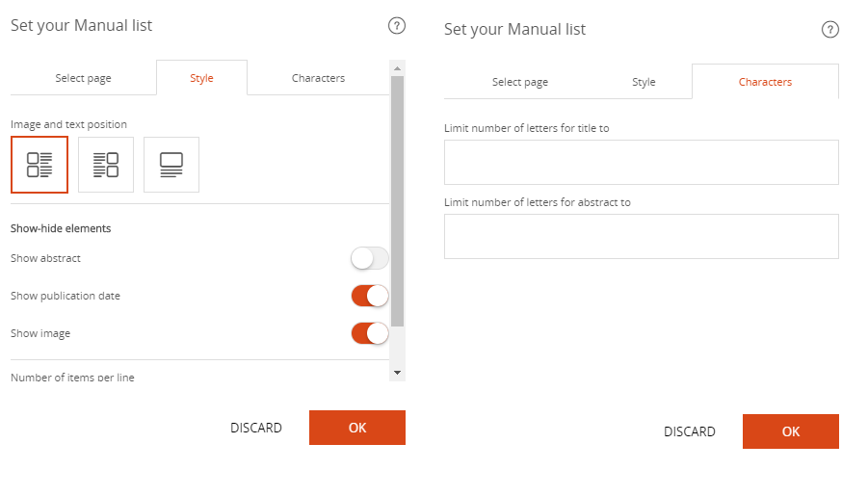Image resolution: width=868 pixels, height=496 pixels.
Task: Click scrollbar down arrow
Action: [397, 373]
